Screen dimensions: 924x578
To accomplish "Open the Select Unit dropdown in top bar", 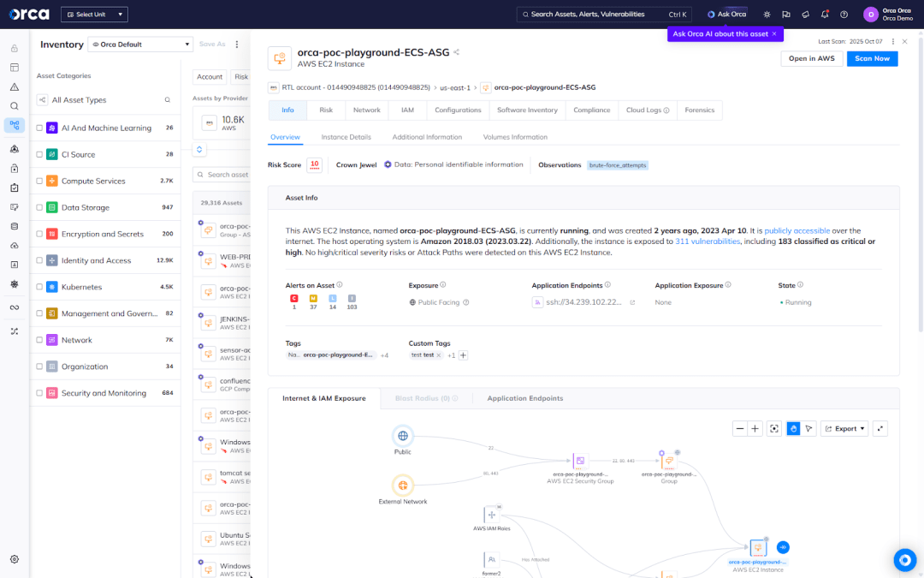I will [94, 14].
